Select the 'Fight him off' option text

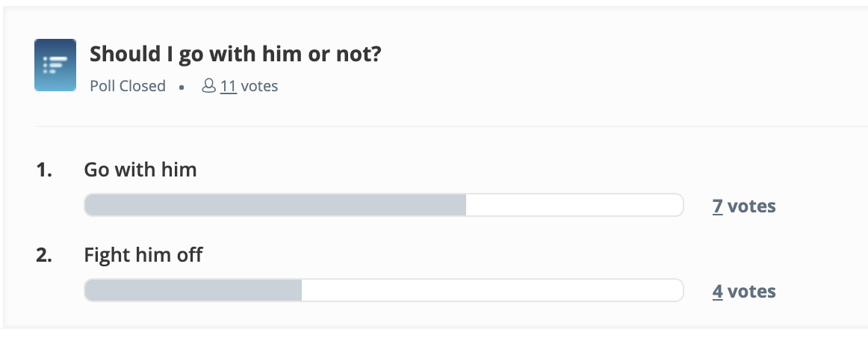tap(143, 255)
